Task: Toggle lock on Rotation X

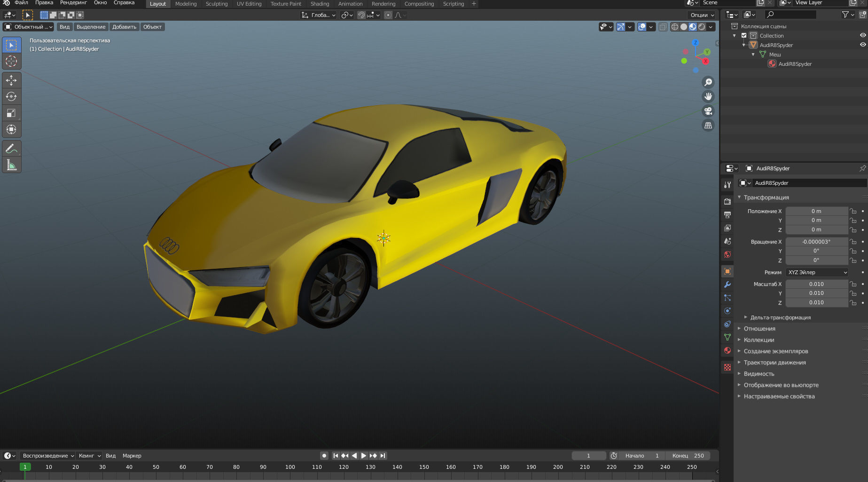Action: [x=853, y=242]
